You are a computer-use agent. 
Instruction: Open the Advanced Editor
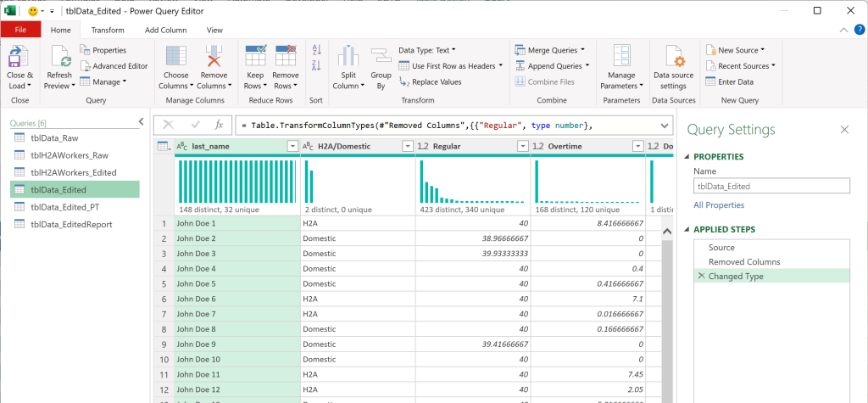click(114, 66)
